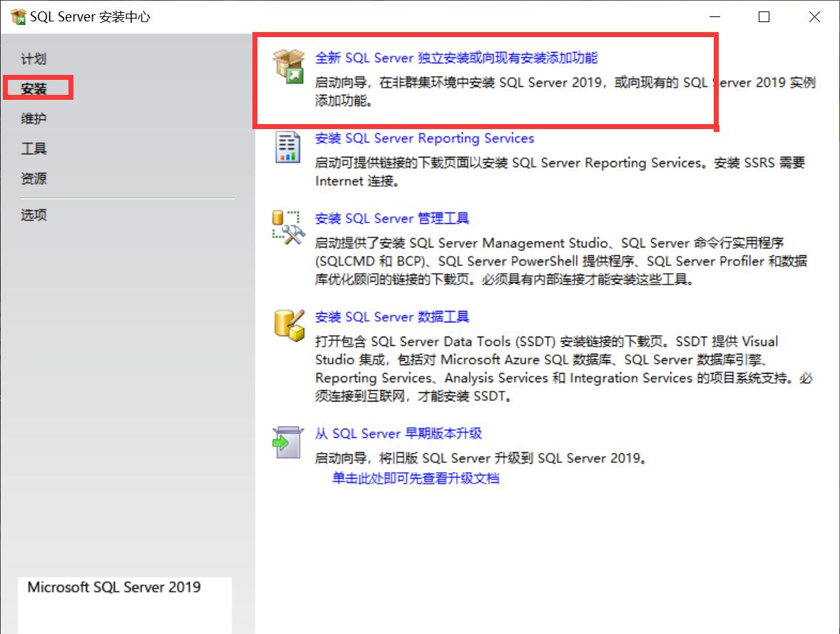Click the SSRS 需要 Internet 连接 description text

point(560,171)
